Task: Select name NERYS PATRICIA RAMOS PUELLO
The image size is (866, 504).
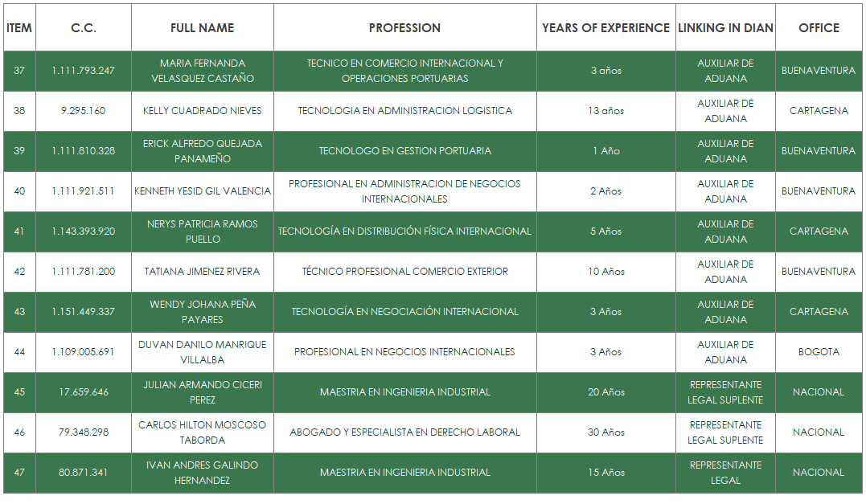Action: click(202, 232)
